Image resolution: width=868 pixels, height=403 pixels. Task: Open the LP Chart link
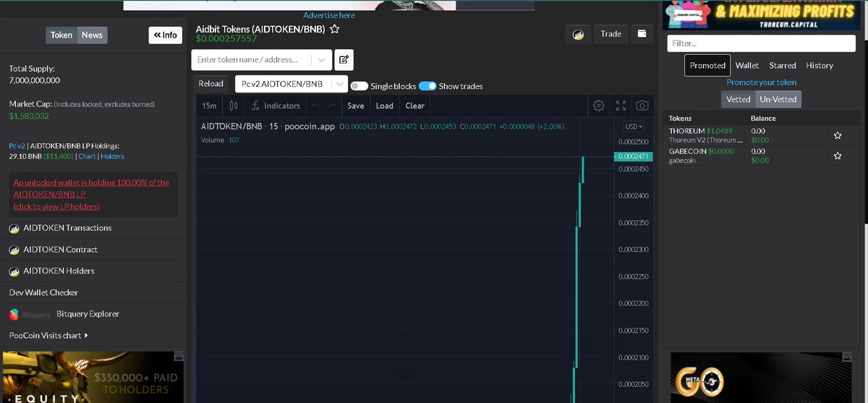click(x=87, y=156)
